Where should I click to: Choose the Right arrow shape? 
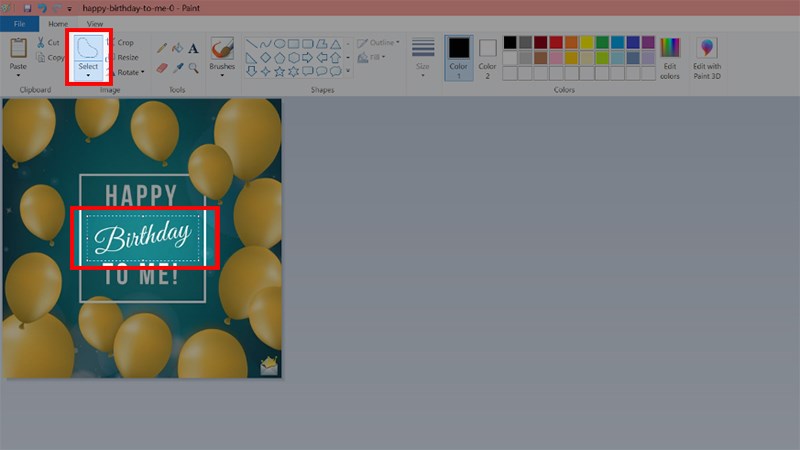click(x=308, y=58)
